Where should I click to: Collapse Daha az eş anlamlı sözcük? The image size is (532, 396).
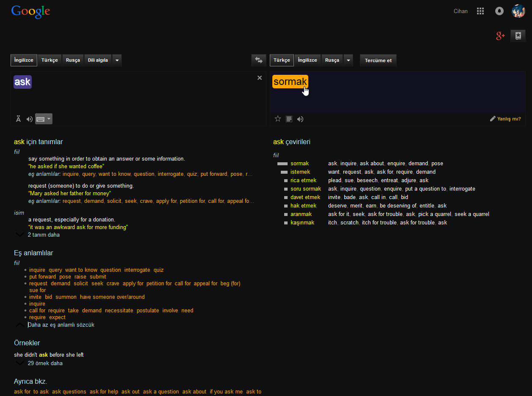[61, 325]
